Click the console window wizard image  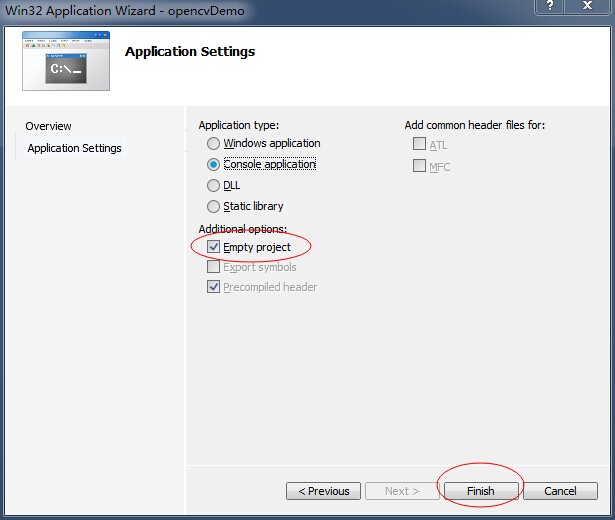66,61
